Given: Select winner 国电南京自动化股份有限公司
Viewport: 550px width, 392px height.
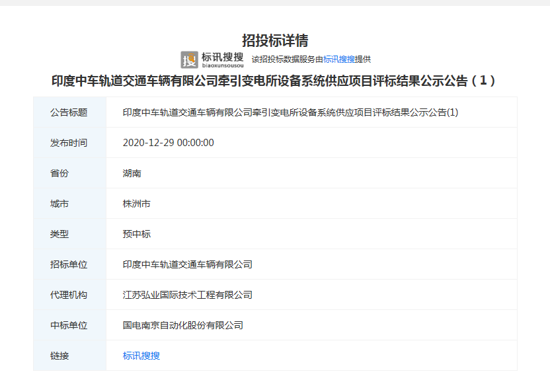Looking at the screenshot, I should 182,325.
